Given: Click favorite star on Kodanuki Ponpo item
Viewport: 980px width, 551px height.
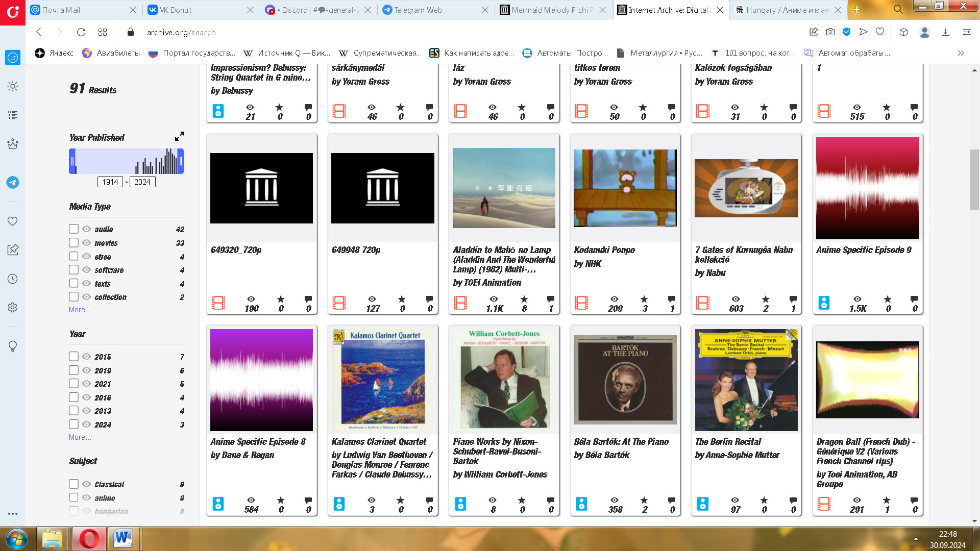Looking at the screenshot, I should pos(644,299).
